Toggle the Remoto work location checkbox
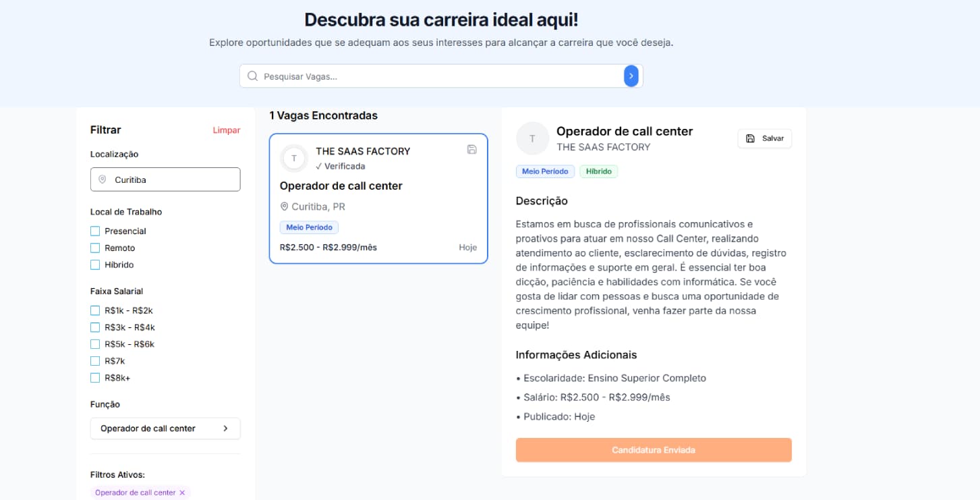 (x=95, y=248)
